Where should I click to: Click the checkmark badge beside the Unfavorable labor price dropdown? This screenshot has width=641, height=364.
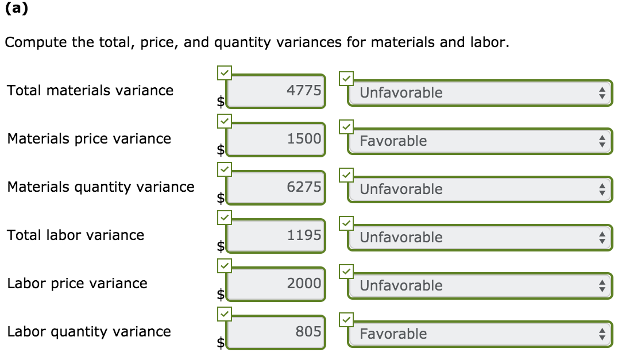point(346,270)
